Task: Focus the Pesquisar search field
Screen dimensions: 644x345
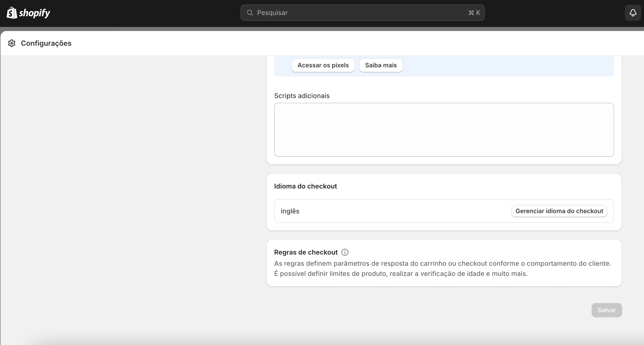Action: pos(362,13)
